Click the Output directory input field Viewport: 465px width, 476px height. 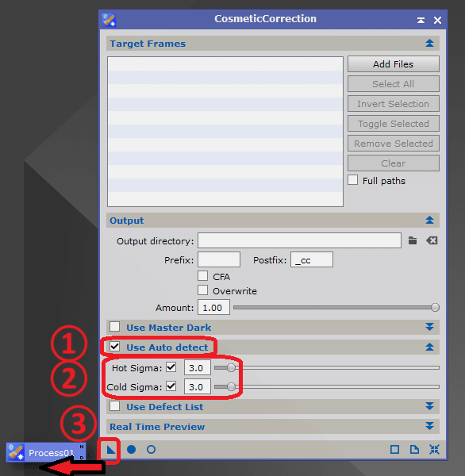[x=299, y=240]
